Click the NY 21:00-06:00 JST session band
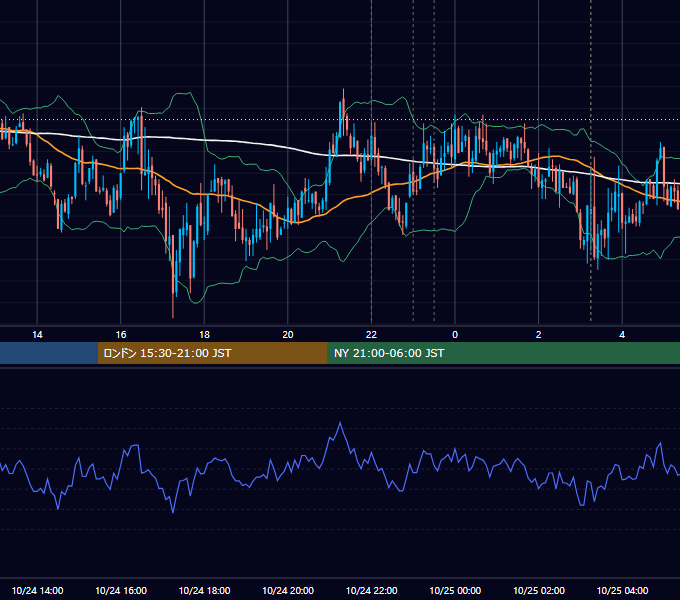The height and width of the screenshot is (600, 680). point(503,353)
